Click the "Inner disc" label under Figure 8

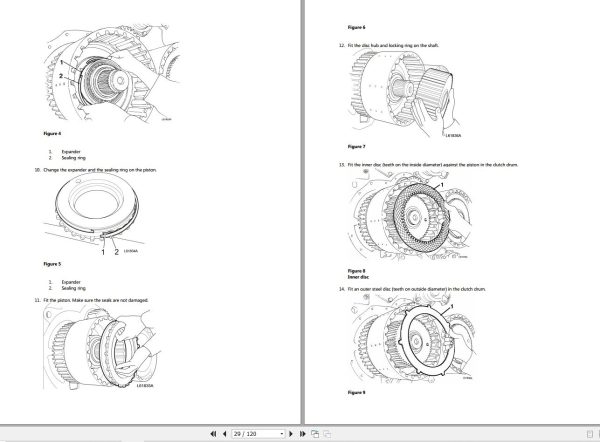pyautogui.click(x=358, y=277)
